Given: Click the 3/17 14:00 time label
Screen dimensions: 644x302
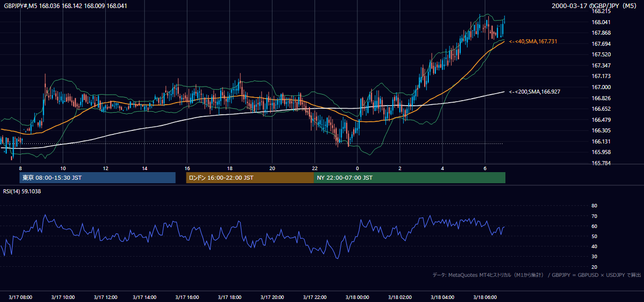Looking at the screenshot, I should pyautogui.click(x=144, y=297).
